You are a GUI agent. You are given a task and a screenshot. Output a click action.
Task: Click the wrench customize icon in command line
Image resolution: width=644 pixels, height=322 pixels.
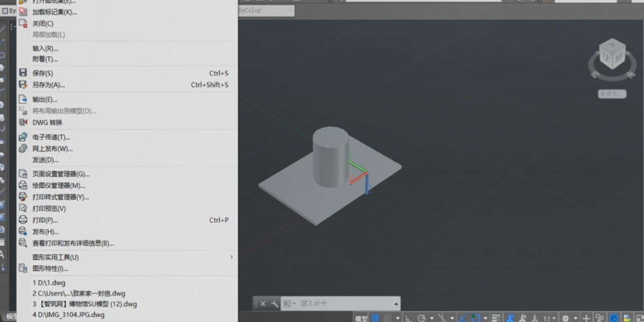(274, 303)
